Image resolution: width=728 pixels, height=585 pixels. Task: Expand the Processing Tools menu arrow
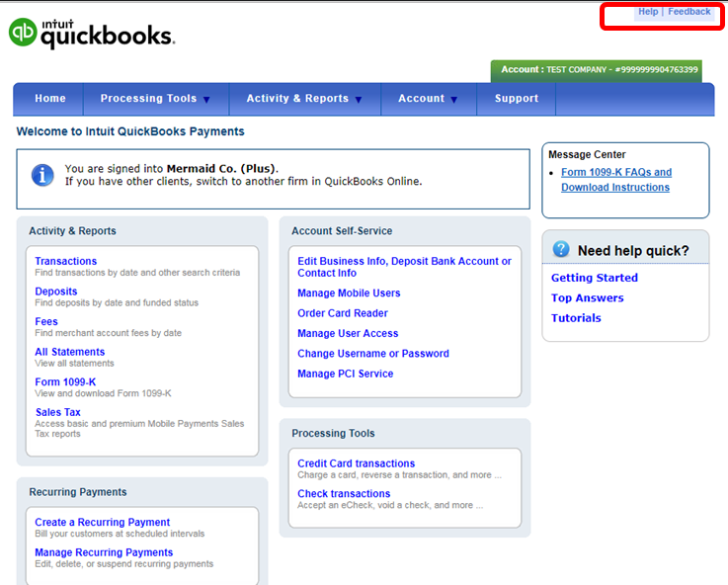(x=207, y=100)
